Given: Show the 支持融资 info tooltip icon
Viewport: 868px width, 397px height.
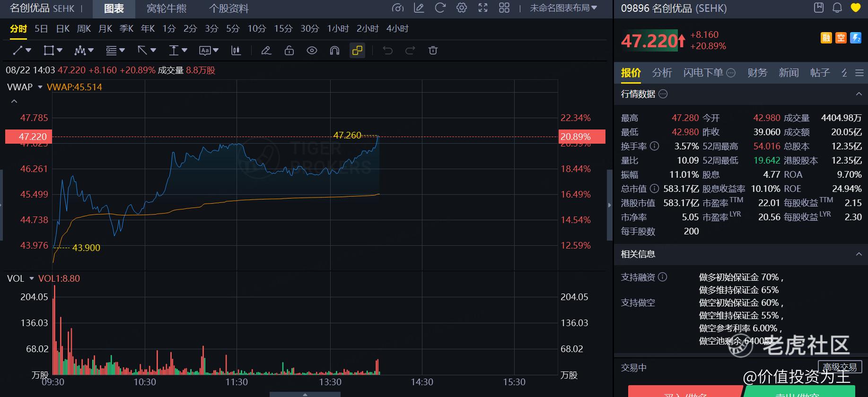Looking at the screenshot, I should 663,277.
